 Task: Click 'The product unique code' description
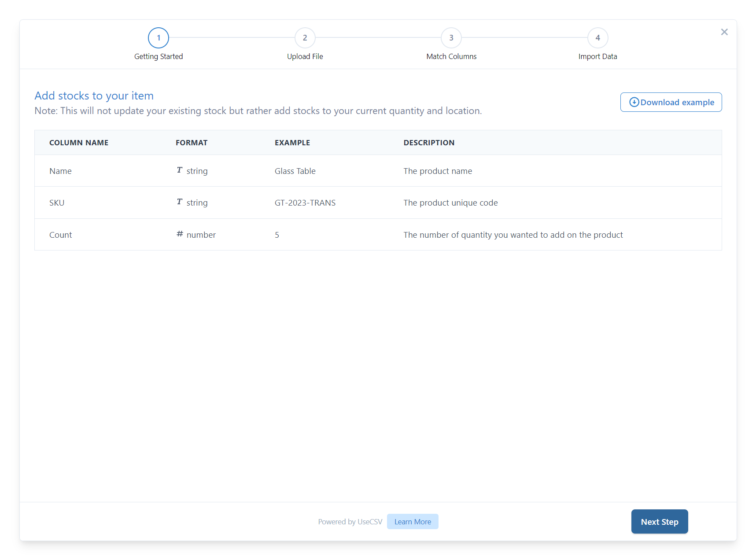(x=450, y=203)
